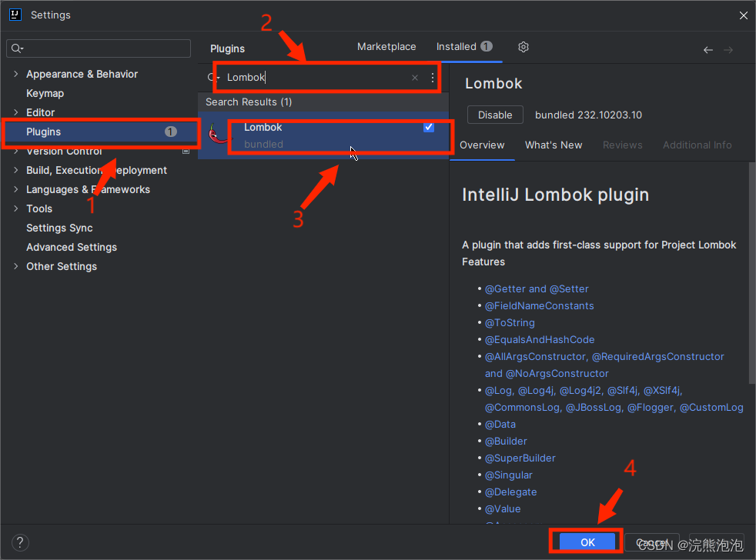
Task: Open the plugins gear settings menu
Action: point(524,47)
